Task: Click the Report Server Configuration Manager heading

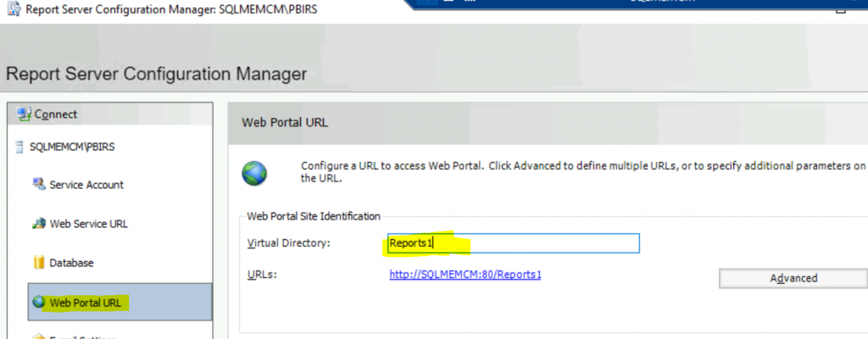Action: pos(156,74)
